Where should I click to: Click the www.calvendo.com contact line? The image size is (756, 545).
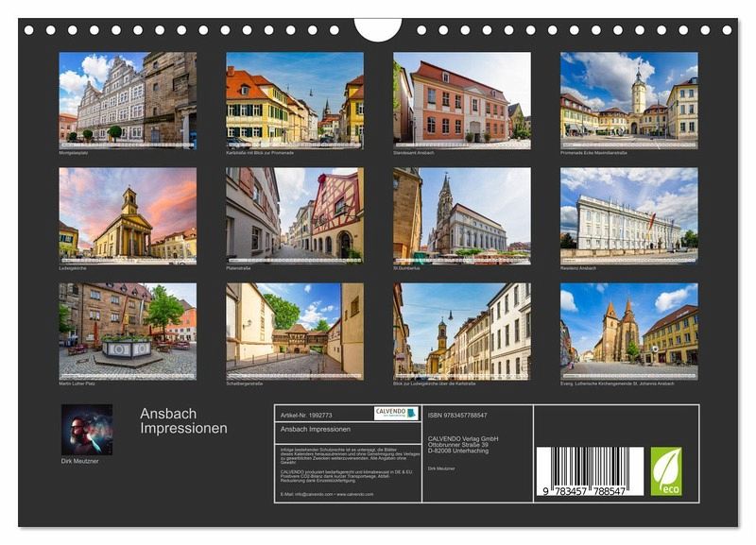[327, 494]
